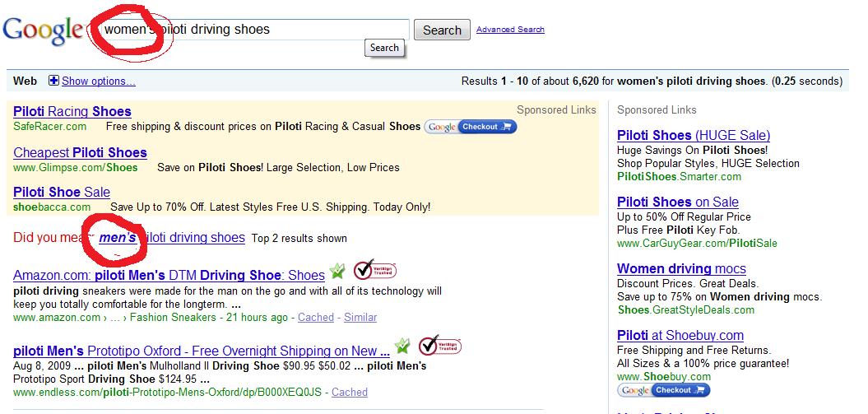The height and width of the screenshot is (414, 868).
Task: Click www.Glimpse.com/Shoes URL text
Action: (76, 167)
